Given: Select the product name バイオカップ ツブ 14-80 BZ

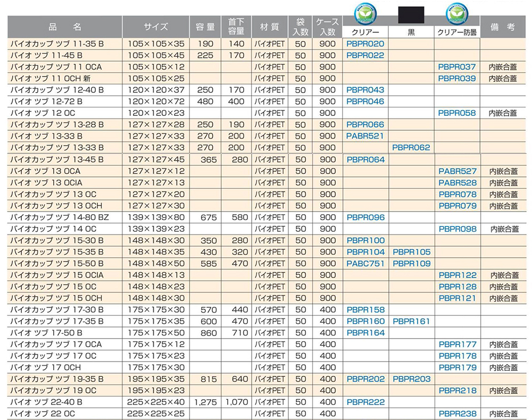Looking at the screenshot, I should pyautogui.click(x=60, y=217).
